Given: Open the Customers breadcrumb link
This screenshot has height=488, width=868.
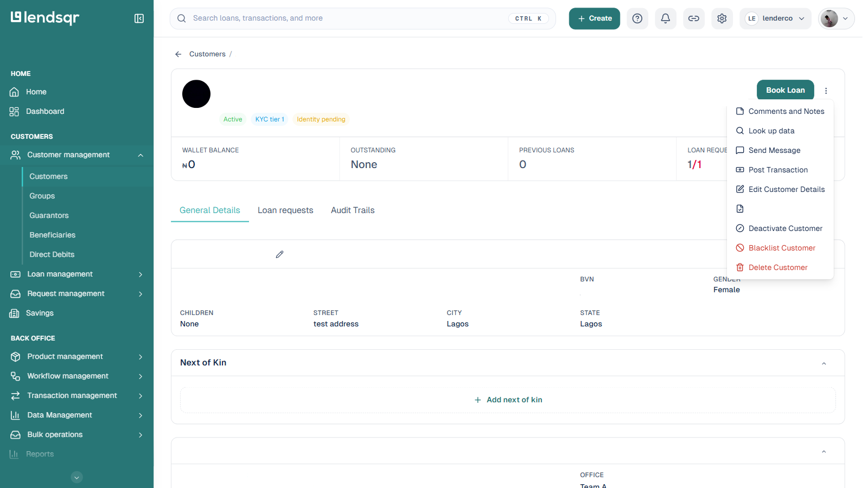Looking at the screenshot, I should 207,54.
